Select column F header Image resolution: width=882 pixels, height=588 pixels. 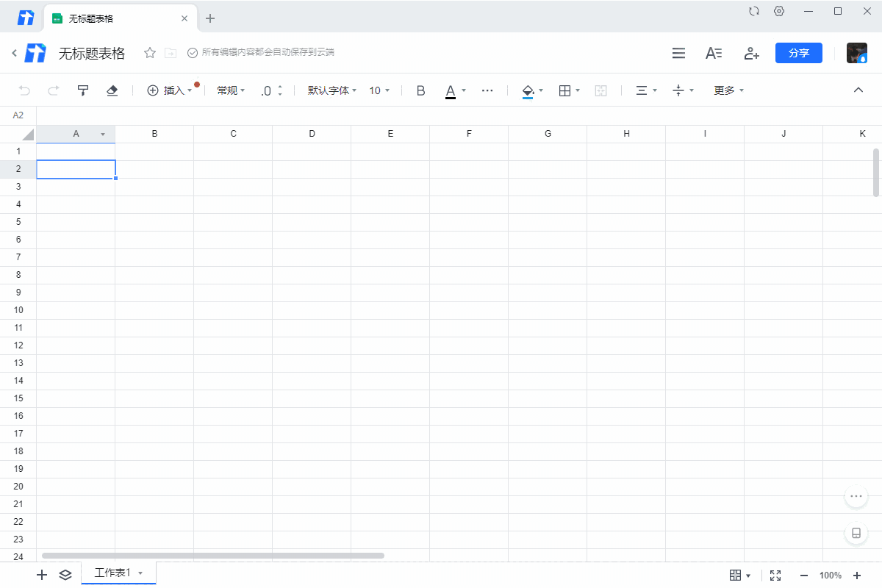[469, 134]
